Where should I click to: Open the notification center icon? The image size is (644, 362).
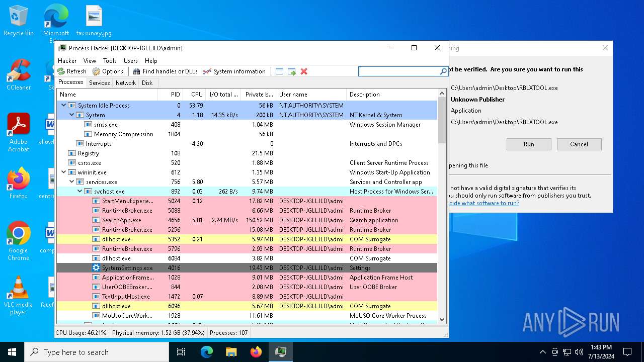627,352
